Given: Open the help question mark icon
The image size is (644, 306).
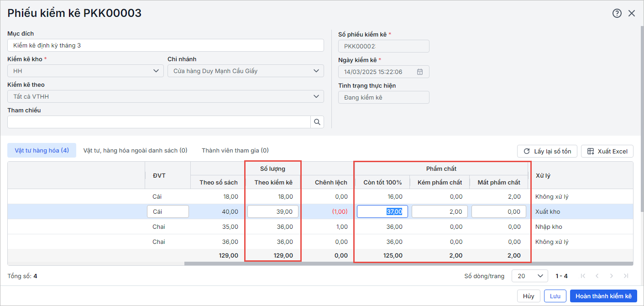Looking at the screenshot, I should (x=617, y=13).
